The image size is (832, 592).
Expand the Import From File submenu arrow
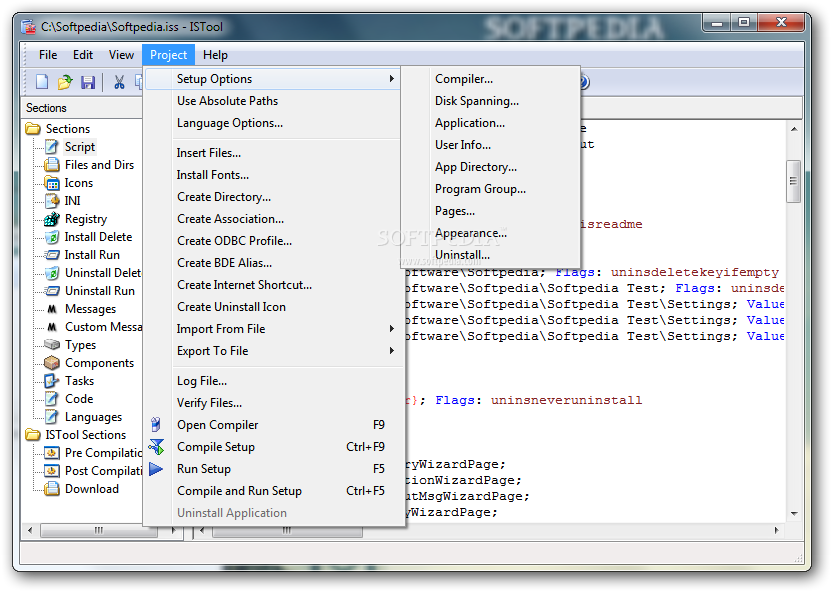392,329
